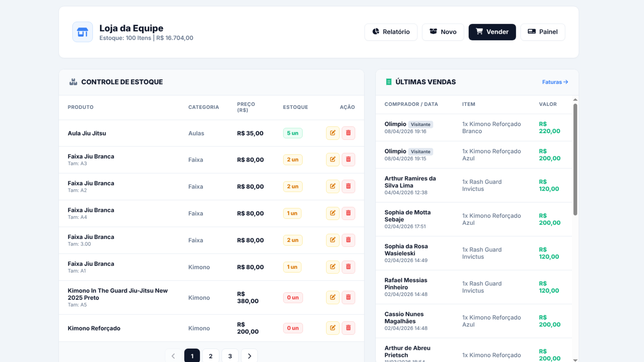Click the Preço (R$) column header
644x362 pixels.
tap(246, 107)
